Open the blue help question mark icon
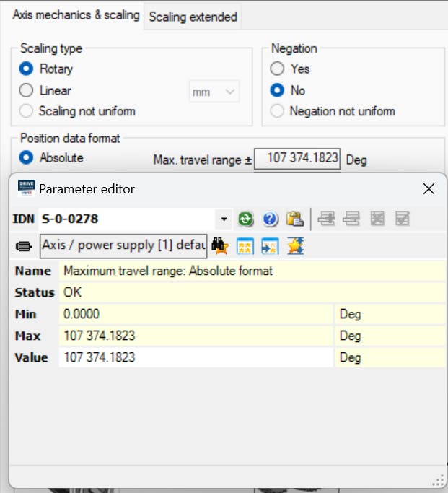Viewport: 448px width, 493px height. [x=271, y=219]
